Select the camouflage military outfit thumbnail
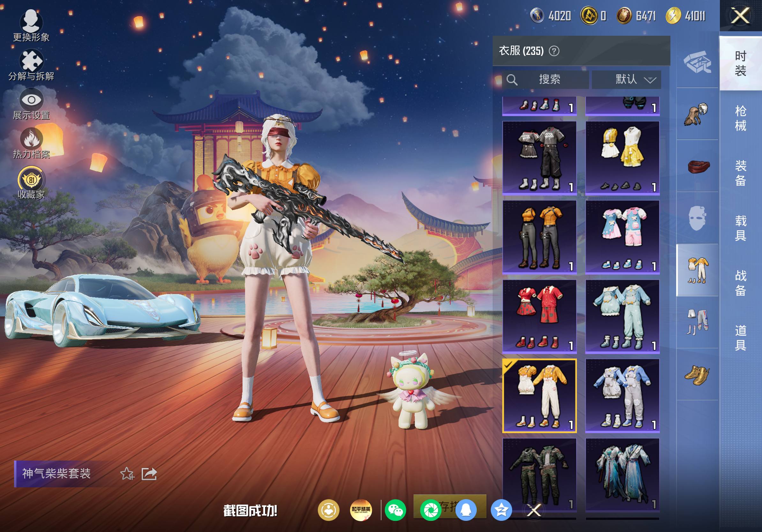 point(539,475)
